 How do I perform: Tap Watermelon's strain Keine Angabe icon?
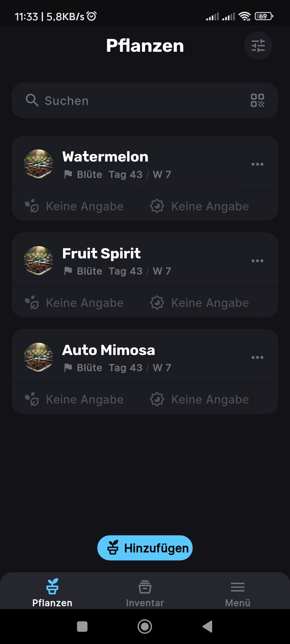click(x=32, y=206)
